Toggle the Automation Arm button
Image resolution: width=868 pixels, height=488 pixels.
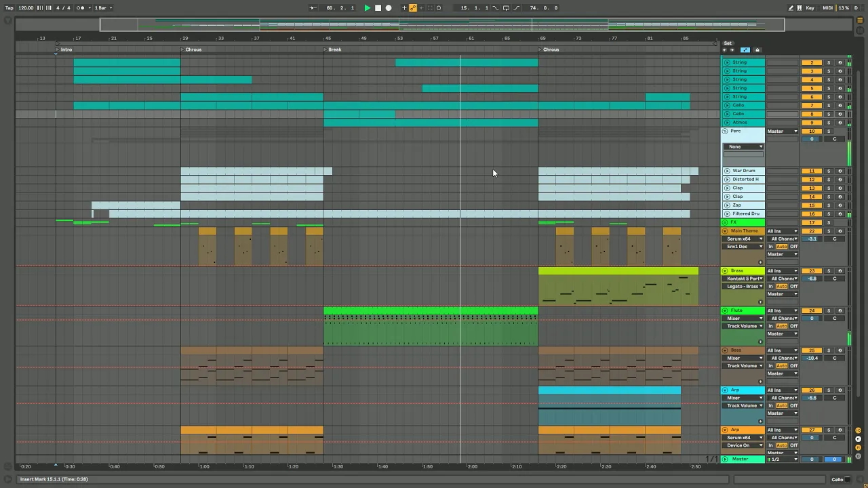(412, 7)
